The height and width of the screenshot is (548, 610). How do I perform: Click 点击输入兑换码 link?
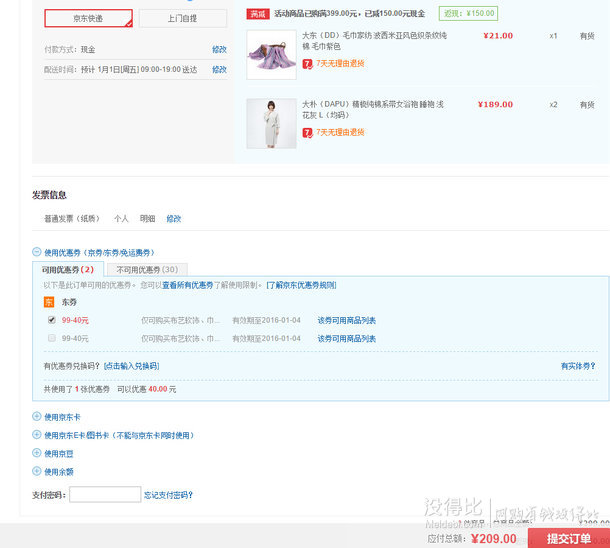click(131, 366)
